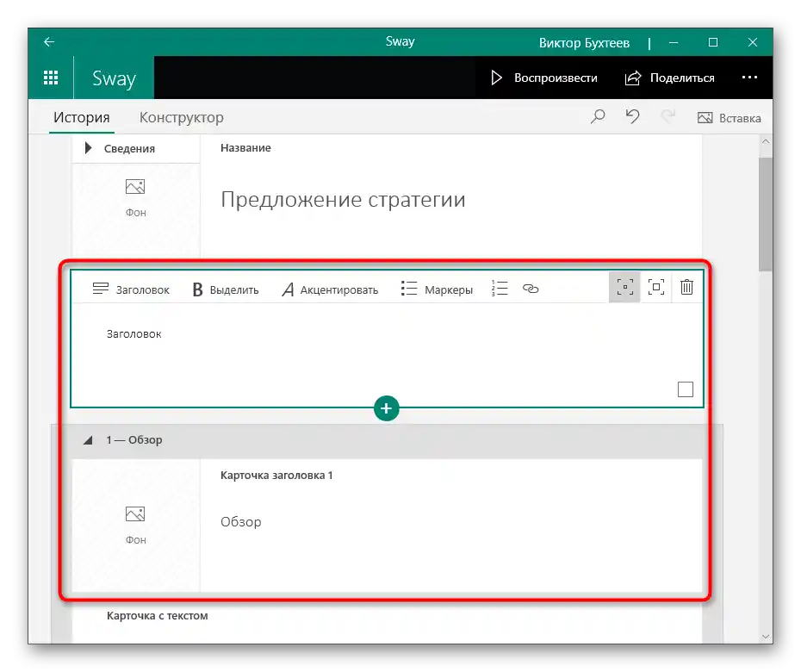
Task: Click the Карточка заголовка 1 label
Action: 276,476
